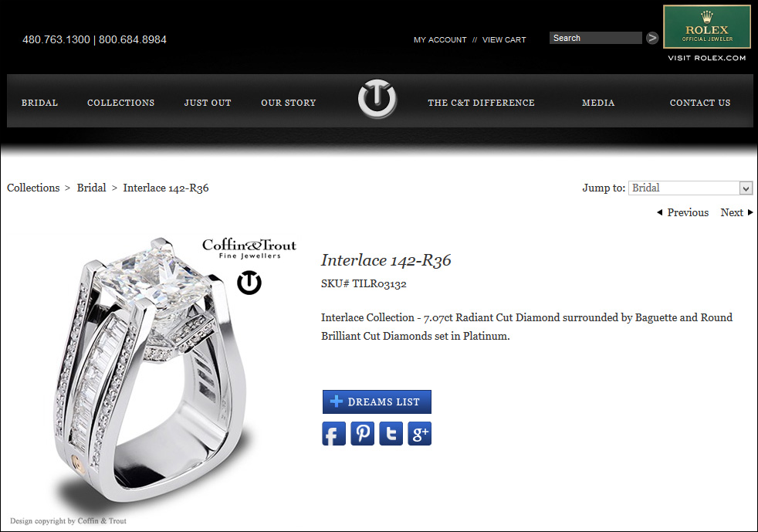Image resolution: width=758 pixels, height=532 pixels.
Task: Click Collections in the breadcrumb
Action: 33,188
